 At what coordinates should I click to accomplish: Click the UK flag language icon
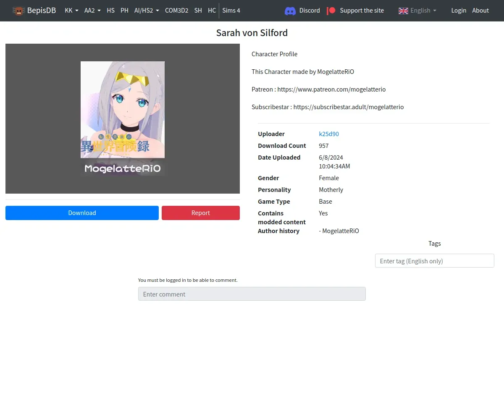403,10
